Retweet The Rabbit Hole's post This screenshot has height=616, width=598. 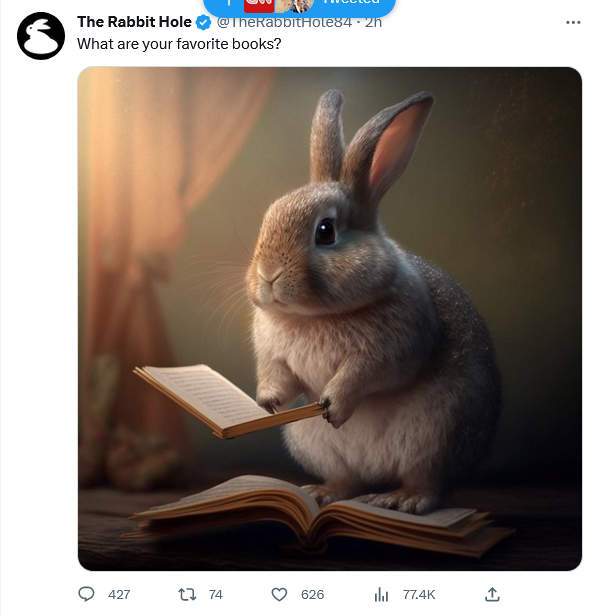pos(187,594)
